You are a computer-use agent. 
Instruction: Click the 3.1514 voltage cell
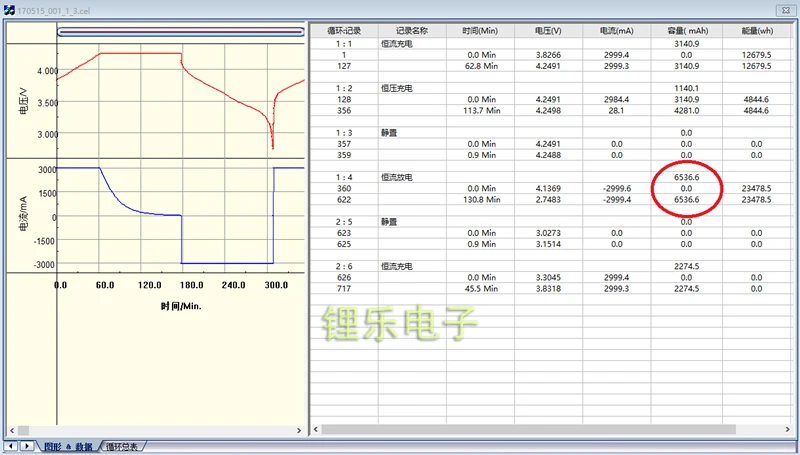point(548,244)
